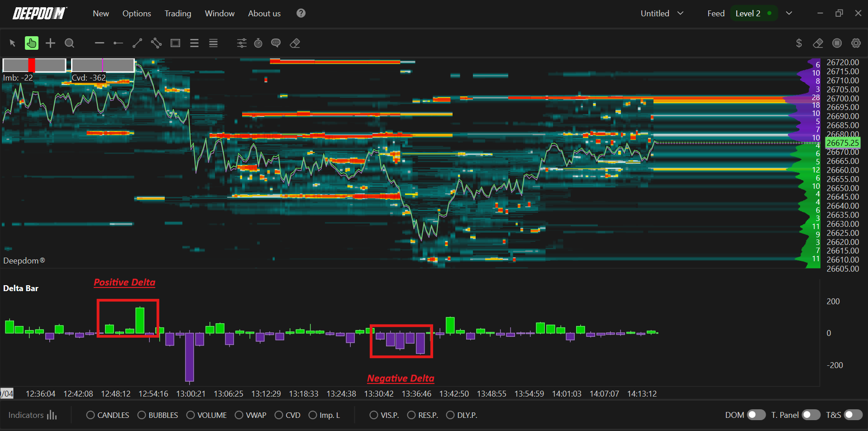Open the About us menu
Screen dimensions: 868x431
pos(264,14)
